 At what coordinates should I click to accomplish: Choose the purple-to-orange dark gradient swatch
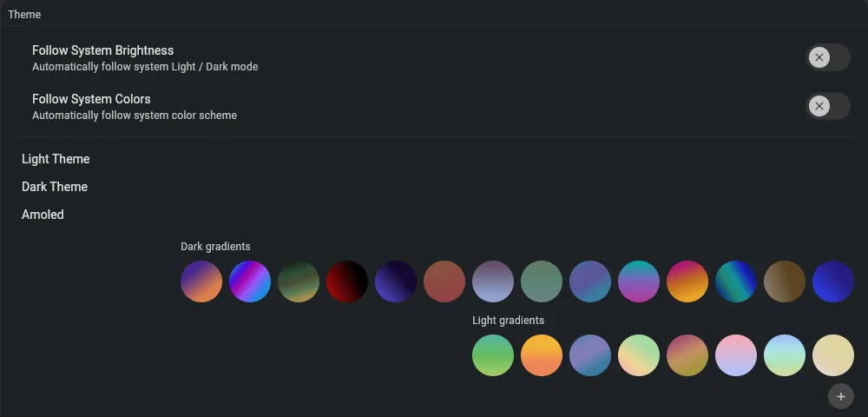point(201,281)
